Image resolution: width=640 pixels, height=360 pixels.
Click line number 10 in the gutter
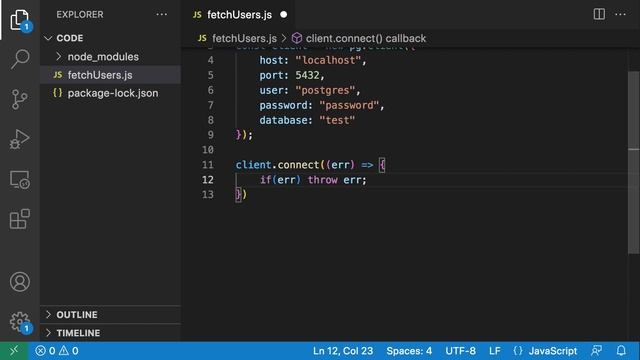pos(208,150)
